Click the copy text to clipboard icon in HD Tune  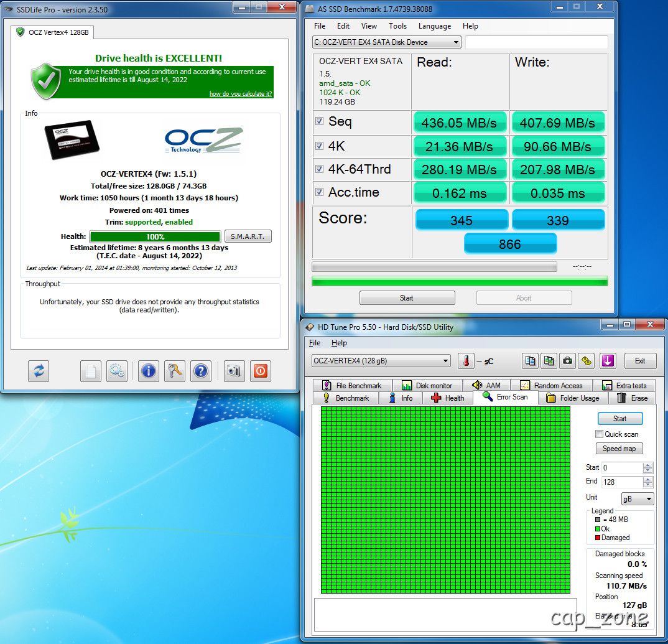click(x=530, y=361)
